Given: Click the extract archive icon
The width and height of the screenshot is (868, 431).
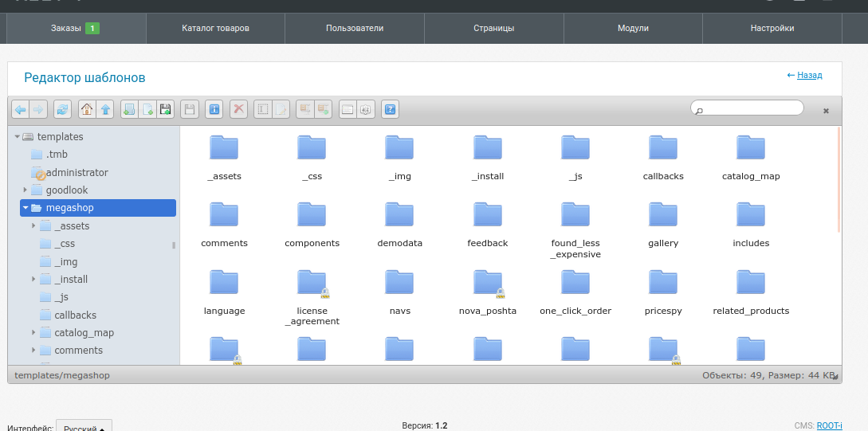Looking at the screenshot, I should click(305, 109).
